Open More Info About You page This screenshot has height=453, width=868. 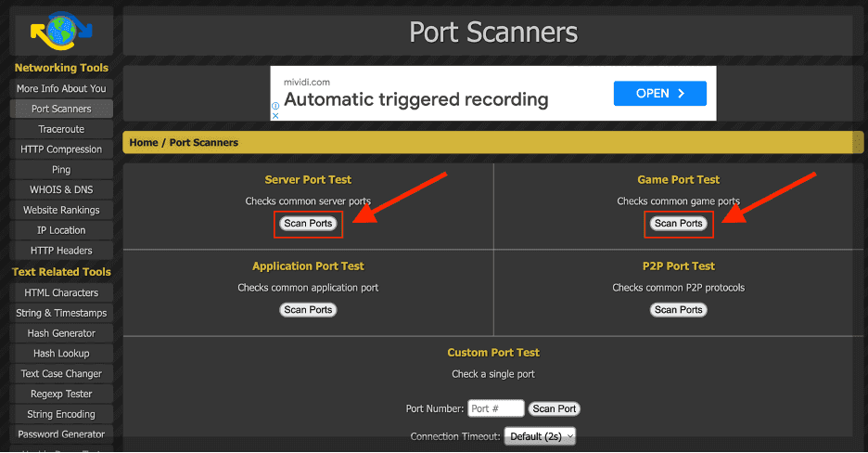tap(61, 88)
